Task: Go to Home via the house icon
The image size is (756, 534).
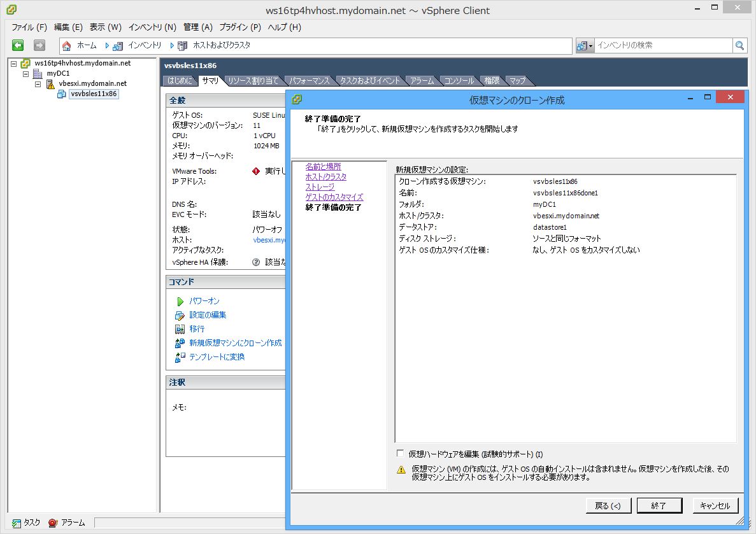Action: pos(66,46)
